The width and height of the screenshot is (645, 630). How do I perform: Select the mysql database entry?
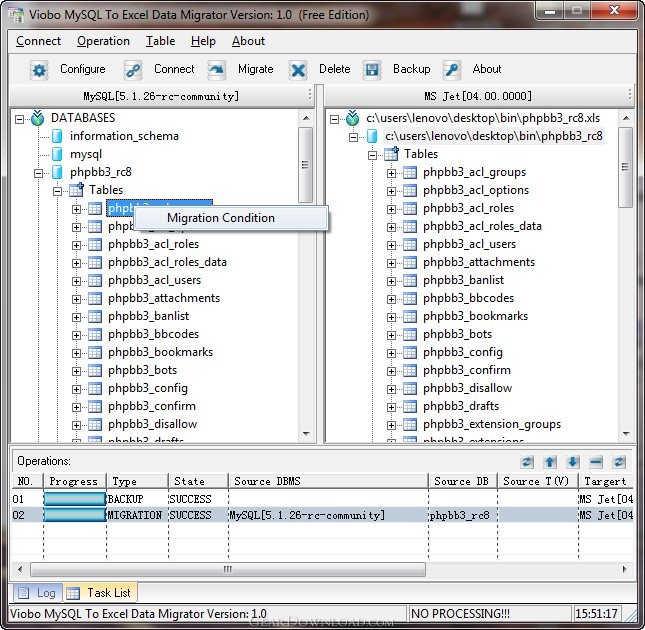pos(86,154)
